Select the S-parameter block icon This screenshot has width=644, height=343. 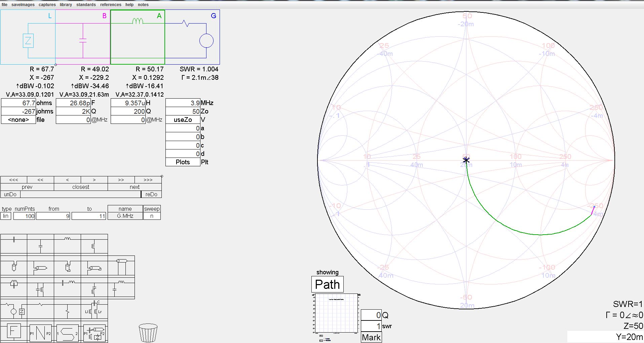pos(67,333)
